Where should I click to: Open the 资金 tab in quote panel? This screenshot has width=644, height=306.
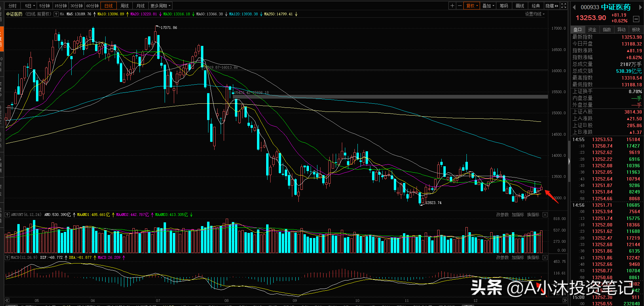[592, 30]
